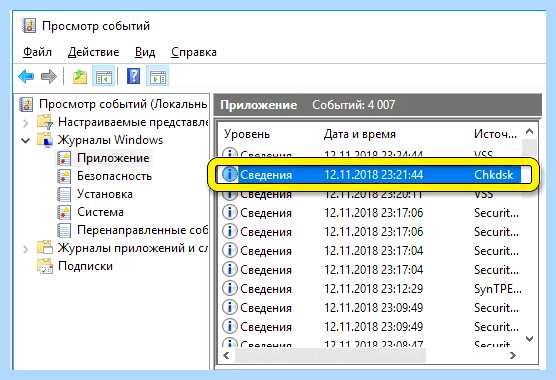Open the Справка menu
Viewport: 556px width, 380px height.
click(194, 52)
